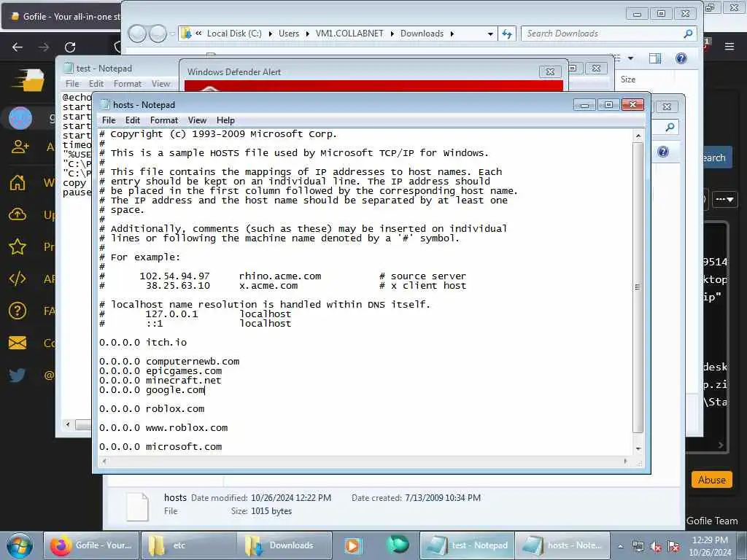Open the code brackets API icon
This screenshot has width=747, height=560.
tap(18, 279)
